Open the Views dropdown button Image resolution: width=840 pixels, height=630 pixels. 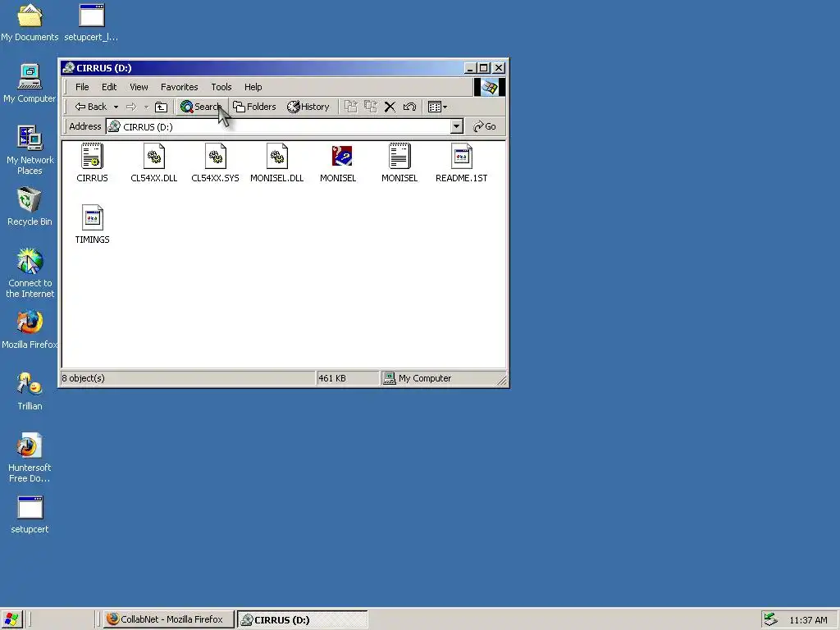coord(437,107)
